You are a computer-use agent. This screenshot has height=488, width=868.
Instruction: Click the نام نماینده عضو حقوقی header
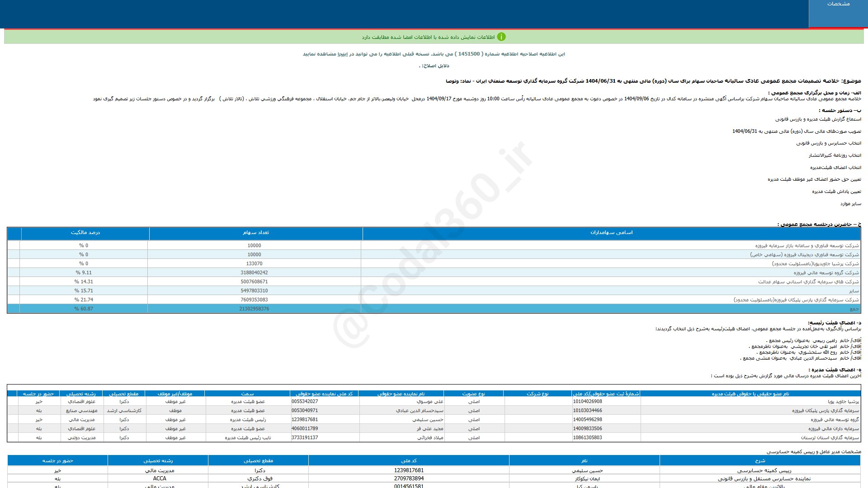[401, 394]
